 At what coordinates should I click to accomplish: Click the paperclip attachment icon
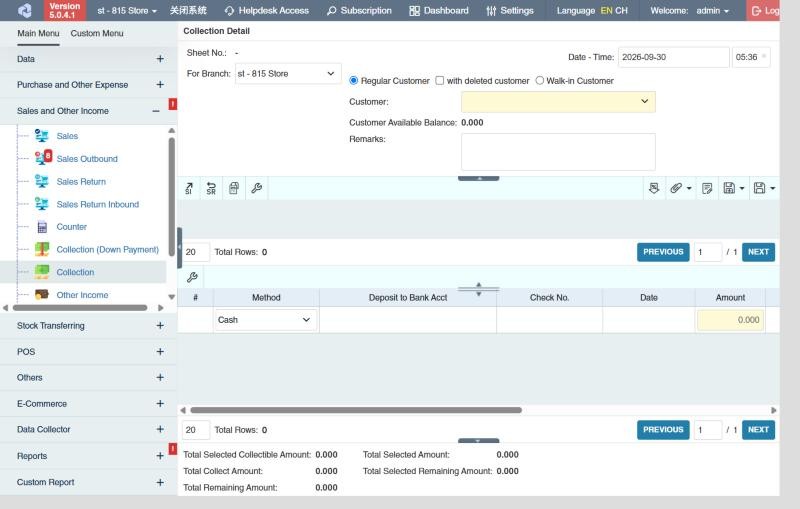[x=676, y=188]
